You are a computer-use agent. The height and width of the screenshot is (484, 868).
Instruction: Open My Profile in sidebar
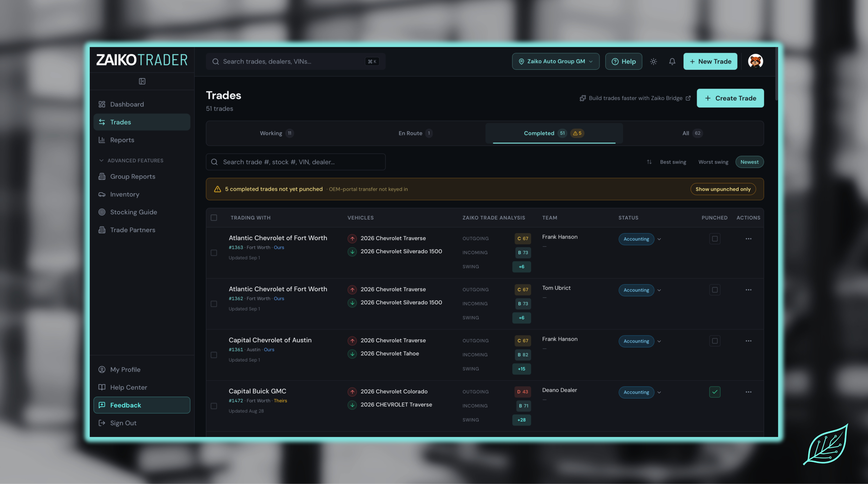[142, 369]
